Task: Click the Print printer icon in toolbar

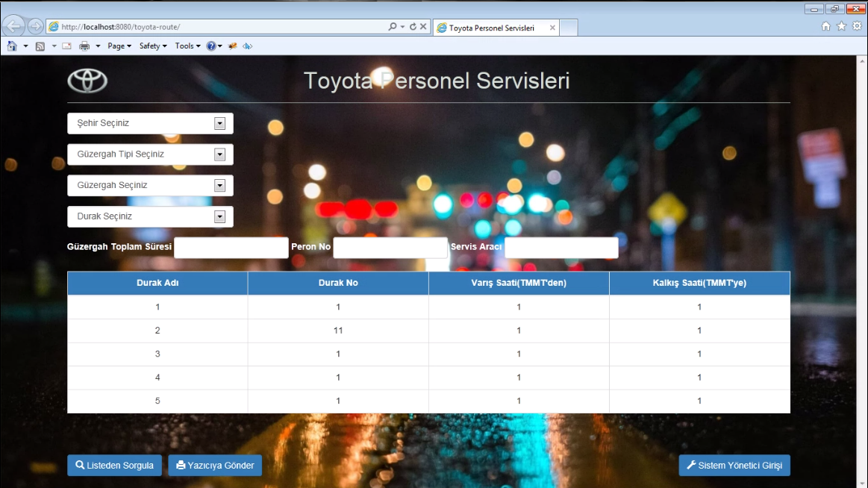Action: coord(84,46)
